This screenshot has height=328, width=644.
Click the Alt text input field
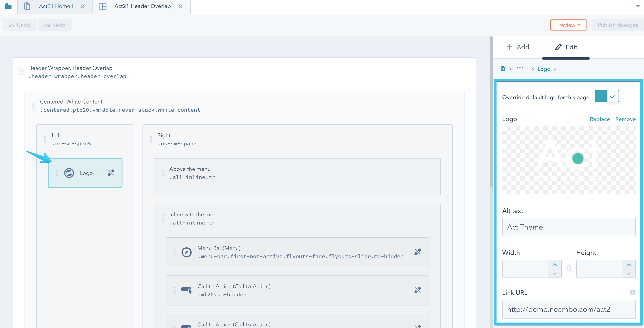click(x=569, y=227)
